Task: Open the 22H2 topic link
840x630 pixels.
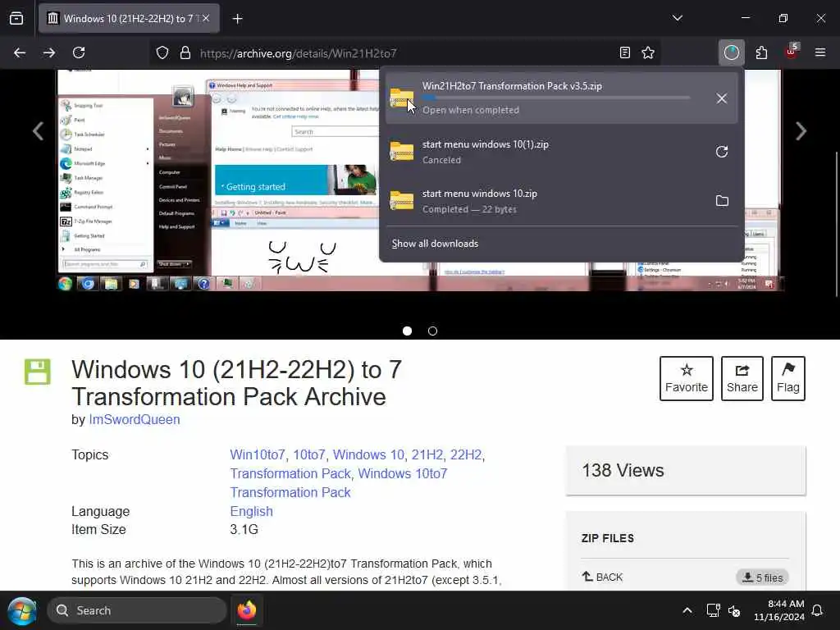Action: pyautogui.click(x=466, y=454)
